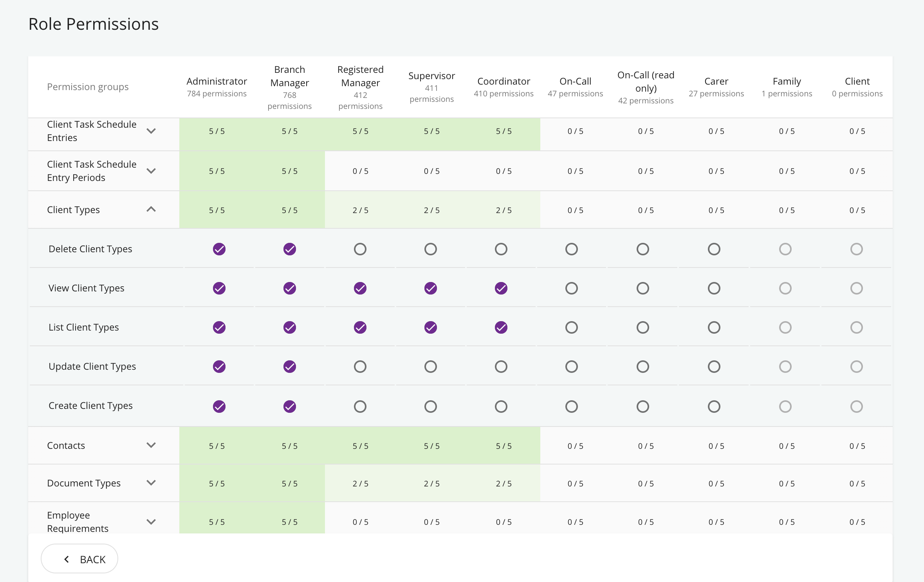
Task: Click the BACK button
Action: pos(79,559)
